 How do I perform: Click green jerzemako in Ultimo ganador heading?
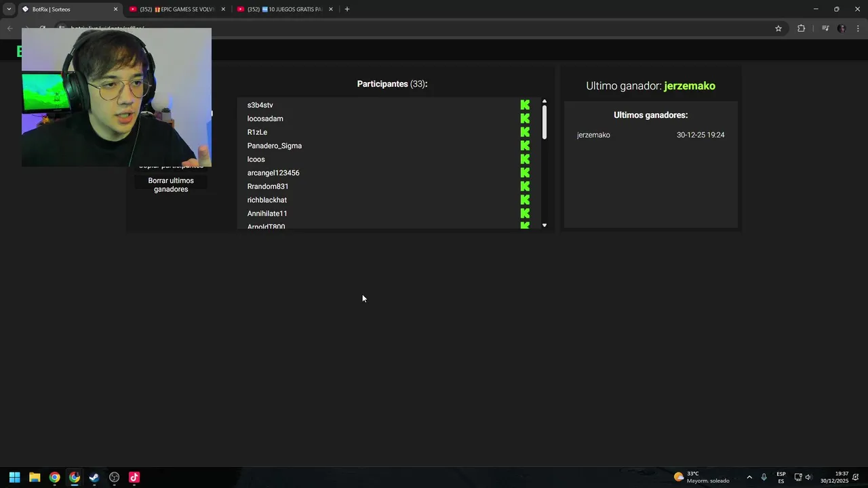tap(690, 86)
